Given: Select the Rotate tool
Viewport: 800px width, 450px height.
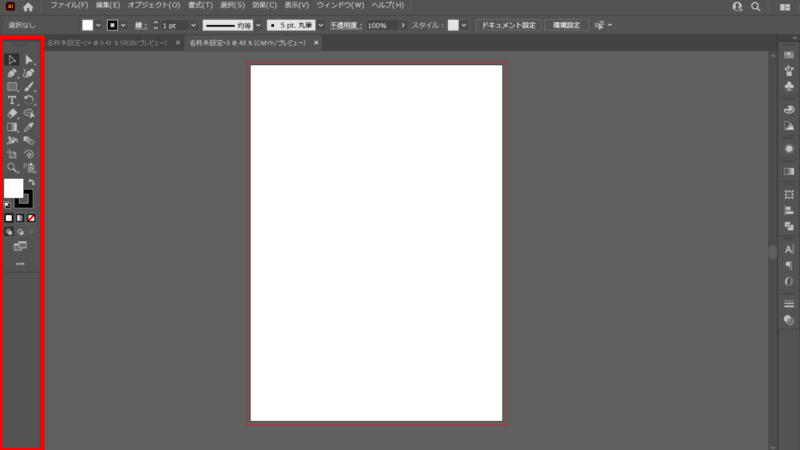Looking at the screenshot, I should [29, 101].
